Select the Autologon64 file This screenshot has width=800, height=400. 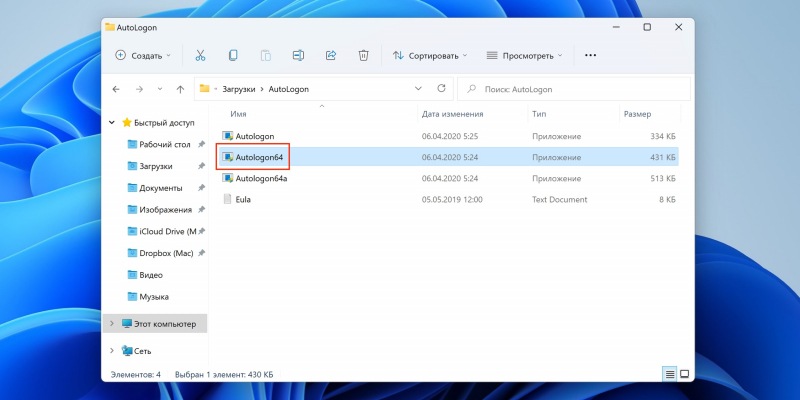coord(259,157)
